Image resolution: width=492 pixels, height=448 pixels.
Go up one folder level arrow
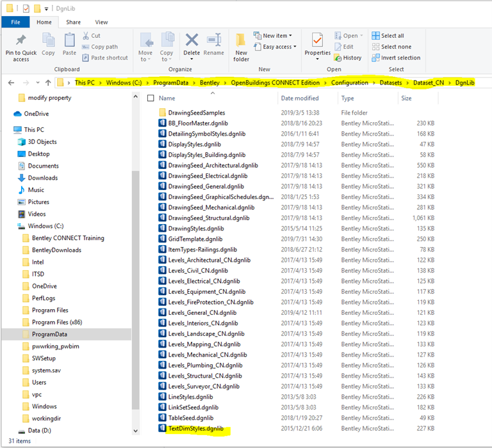pyautogui.click(x=48, y=83)
